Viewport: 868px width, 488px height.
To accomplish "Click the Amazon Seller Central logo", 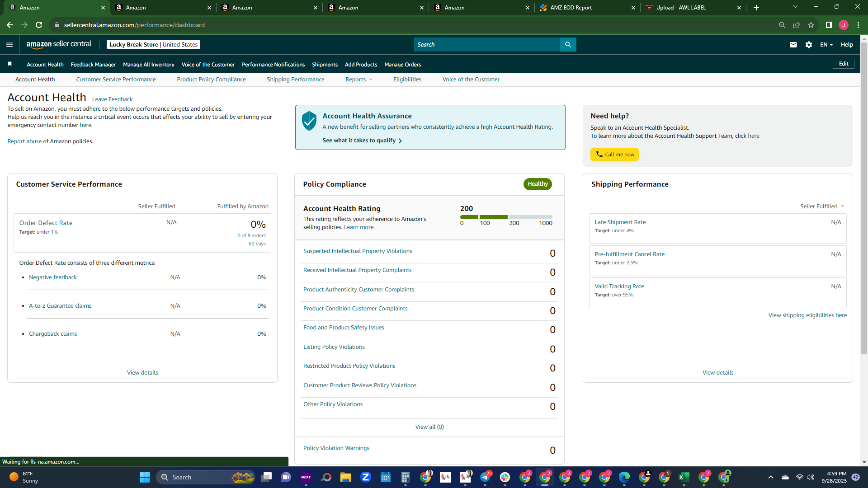I will (59, 44).
